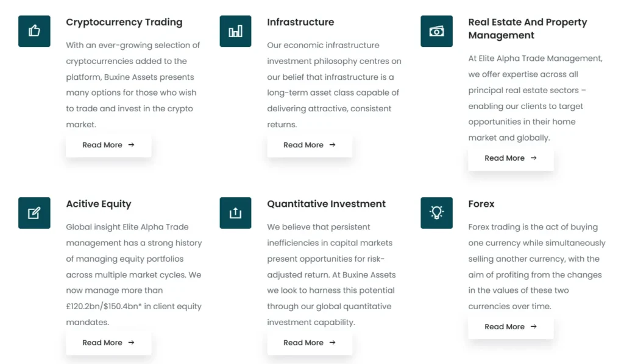The width and height of the screenshot is (624, 364).
Task: Click the edit pencil icon beside Acitive Equity
Action: [x=34, y=213]
